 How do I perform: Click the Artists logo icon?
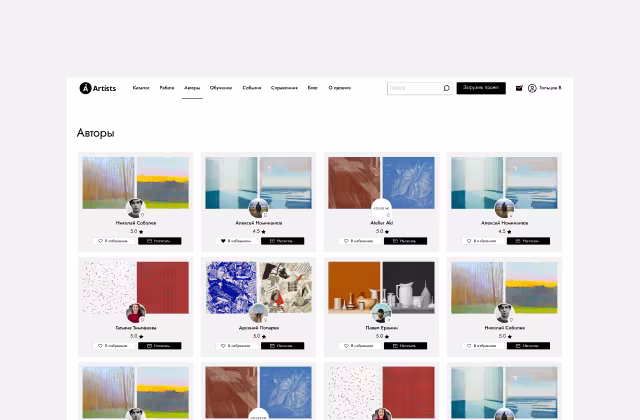(x=85, y=88)
